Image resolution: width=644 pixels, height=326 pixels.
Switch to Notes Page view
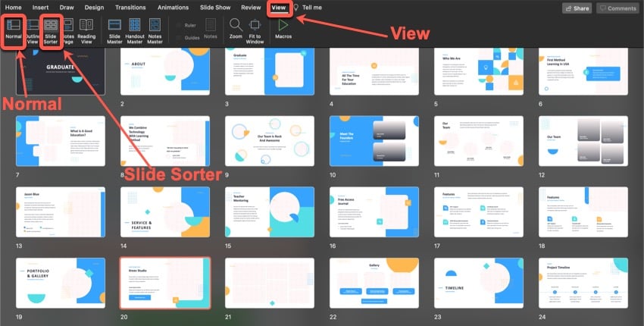(69, 30)
